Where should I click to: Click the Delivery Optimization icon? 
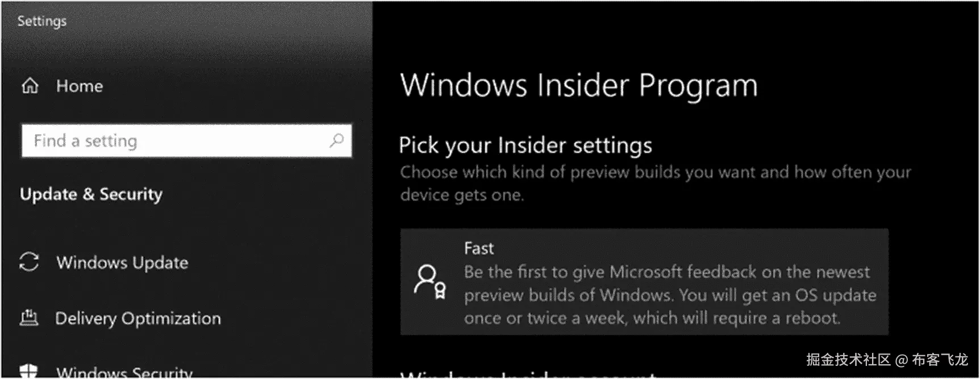(29, 318)
